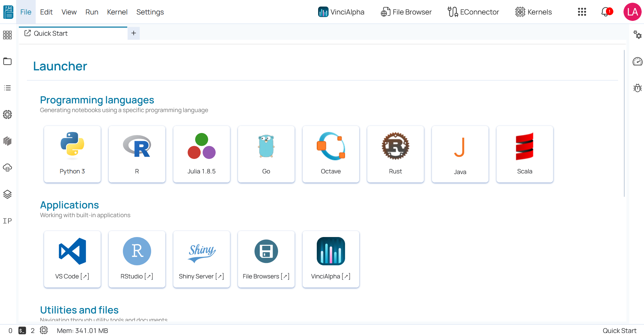The width and height of the screenshot is (644, 335).
Task: Launch VS Code application
Action: point(72,259)
